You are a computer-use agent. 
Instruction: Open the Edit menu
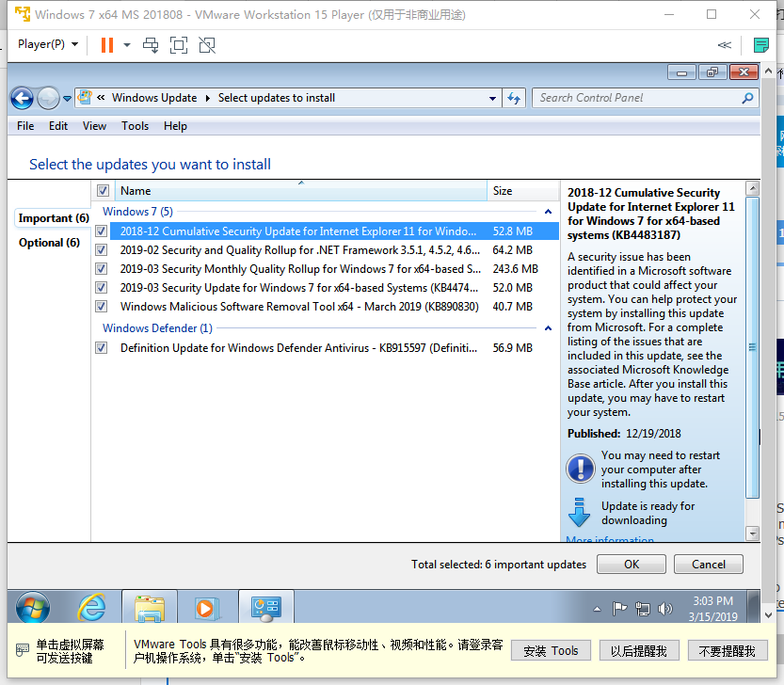tap(58, 126)
